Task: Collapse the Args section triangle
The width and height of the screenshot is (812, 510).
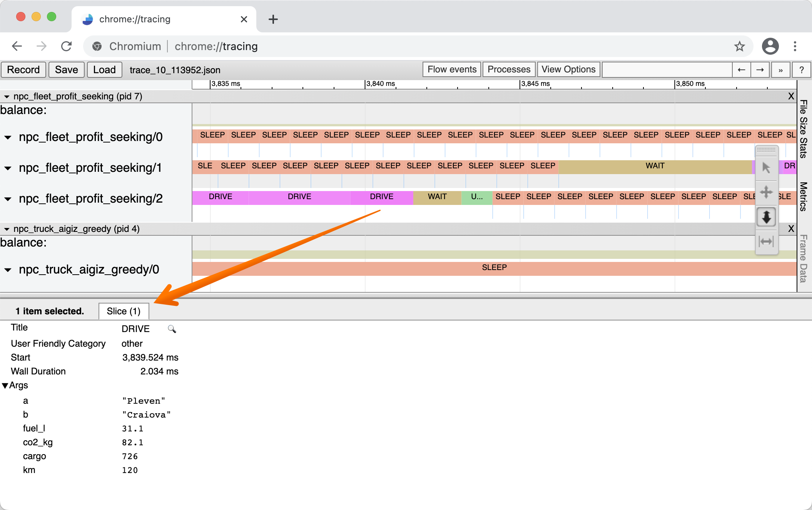Action: point(5,386)
